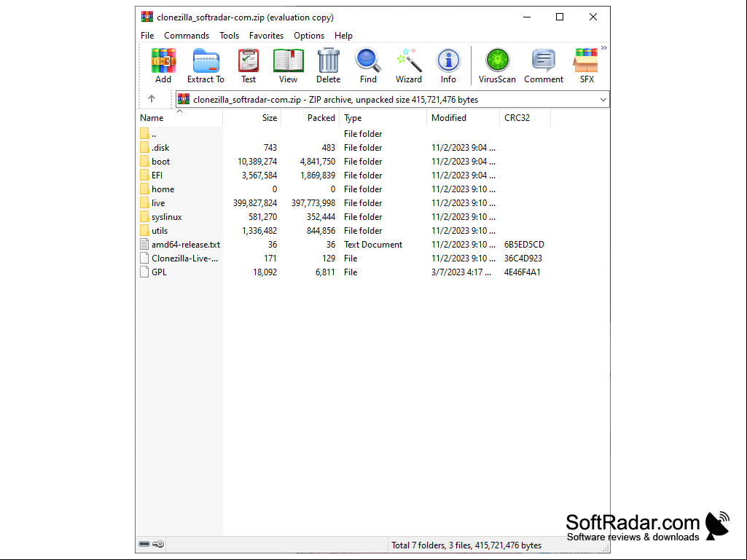The height and width of the screenshot is (560, 747).
Task: Click the status bar totals text
Action: [466, 545]
